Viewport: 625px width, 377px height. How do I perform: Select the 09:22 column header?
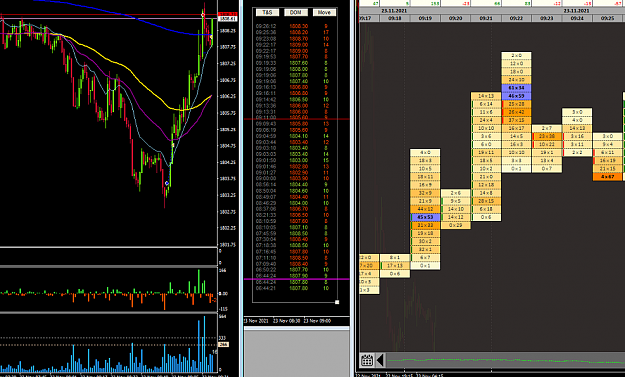(x=516, y=18)
